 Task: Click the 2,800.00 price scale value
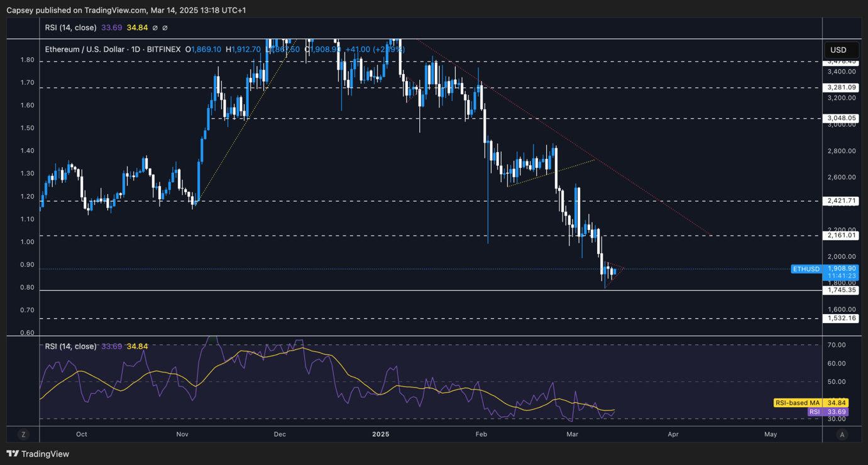pos(842,151)
